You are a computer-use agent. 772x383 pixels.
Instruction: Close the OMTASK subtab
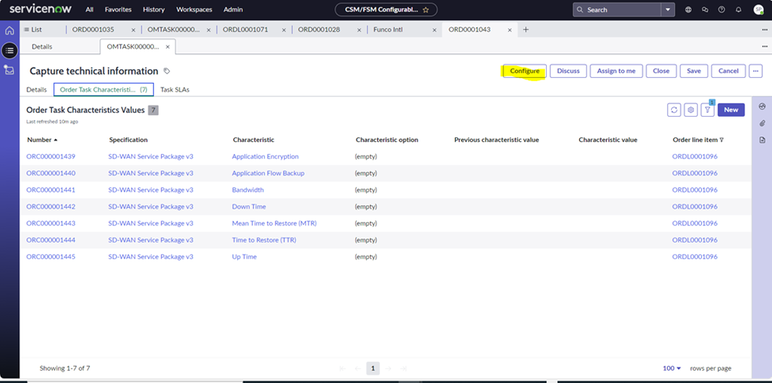pos(167,47)
